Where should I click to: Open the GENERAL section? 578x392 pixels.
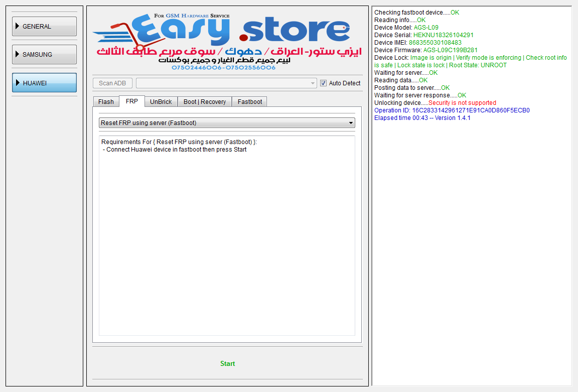[44, 26]
